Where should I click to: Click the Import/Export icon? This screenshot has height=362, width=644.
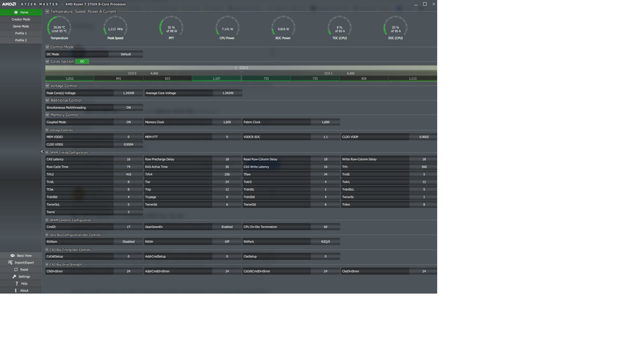tap(10, 262)
